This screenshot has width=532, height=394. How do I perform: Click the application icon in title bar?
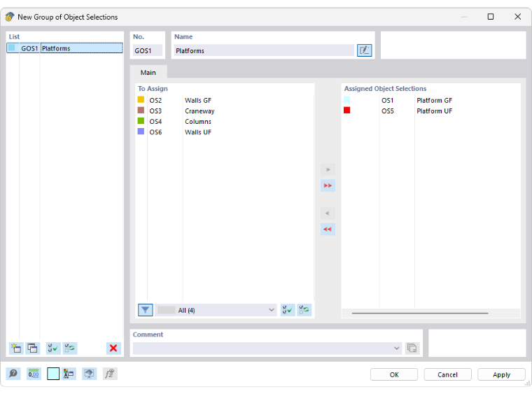point(10,17)
